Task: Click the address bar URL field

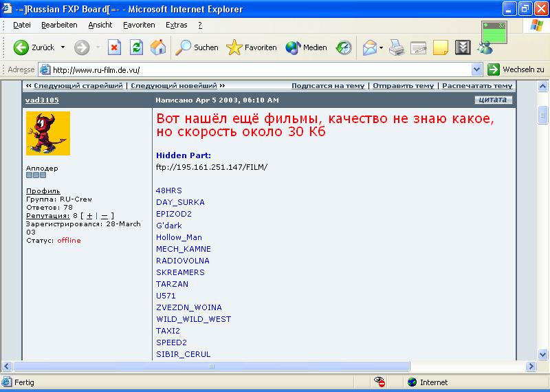Action: pos(261,69)
